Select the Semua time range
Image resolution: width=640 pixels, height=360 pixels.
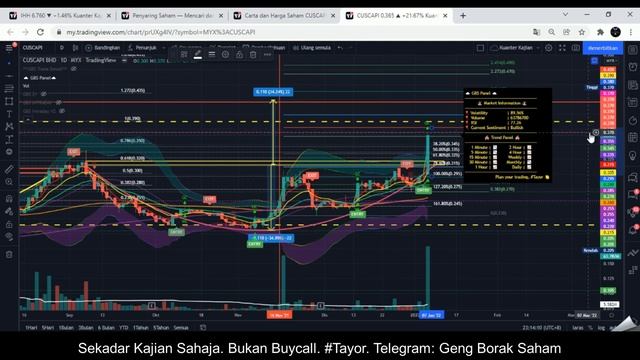181,327
